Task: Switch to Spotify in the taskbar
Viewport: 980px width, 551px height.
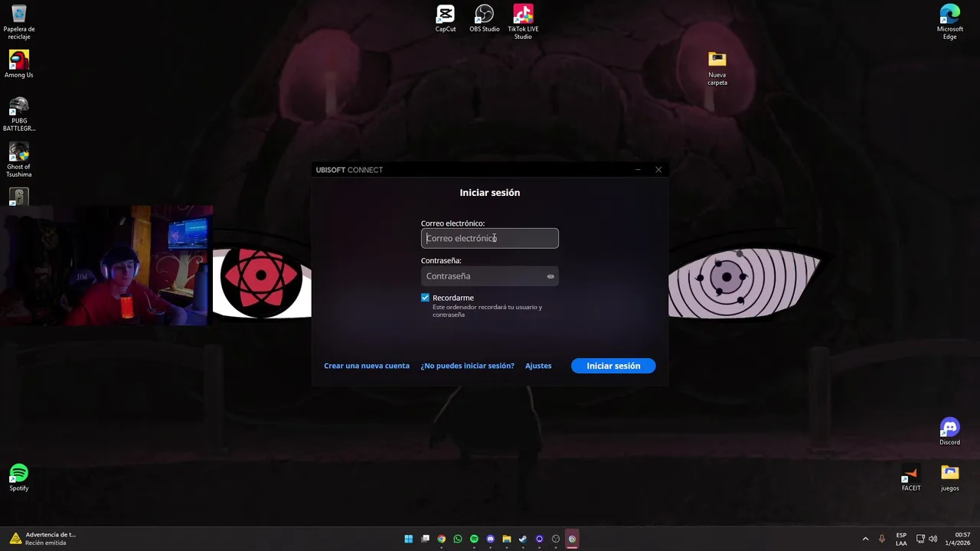Action: (474, 539)
